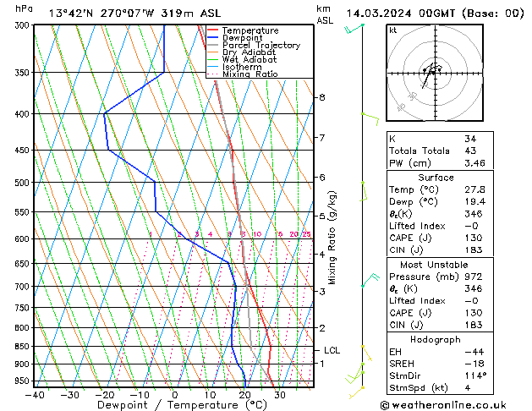
Task: Click the Surface Lifted Index value -0
Action: [x=471, y=226]
